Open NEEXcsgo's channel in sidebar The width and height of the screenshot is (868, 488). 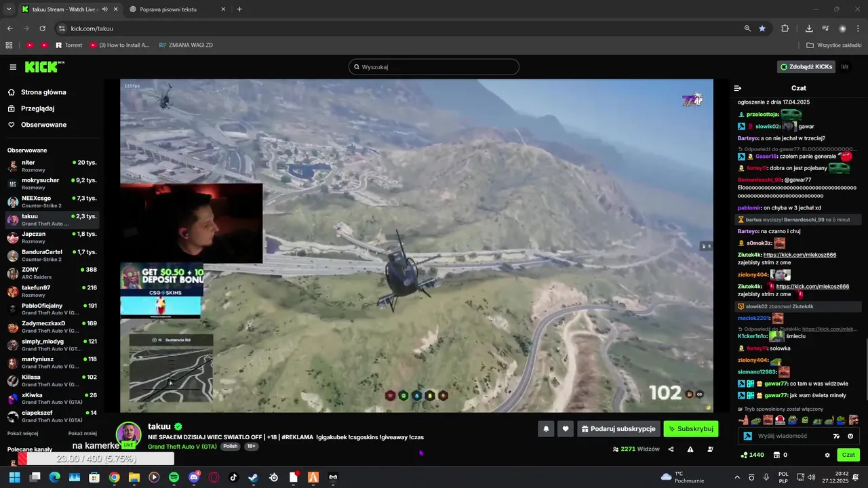52,202
